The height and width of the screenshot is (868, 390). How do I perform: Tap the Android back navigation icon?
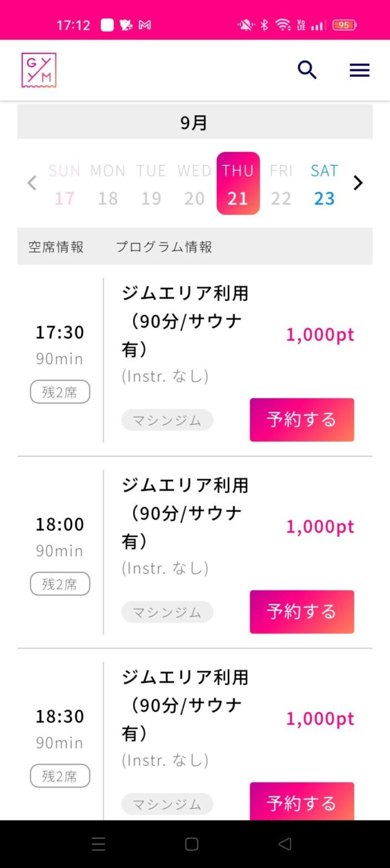pyautogui.click(x=284, y=844)
